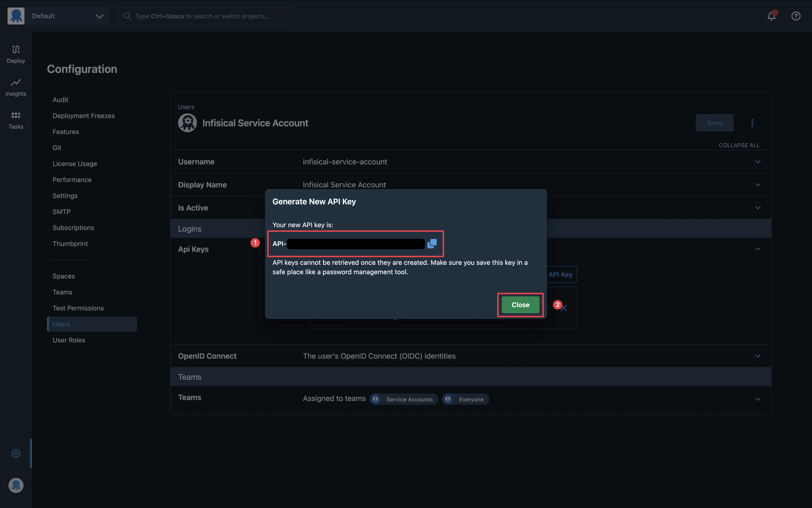Go to Users breadcrumb link
This screenshot has height=508, width=812.
tap(186, 107)
